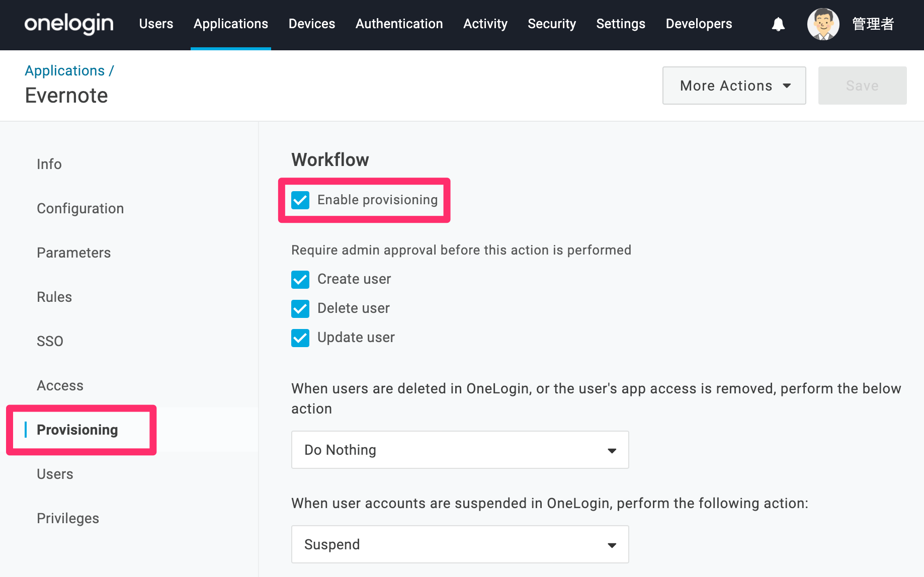924x577 pixels.
Task: Click 'When users are deleted in OneLogin' label
Action: [x=596, y=398]
